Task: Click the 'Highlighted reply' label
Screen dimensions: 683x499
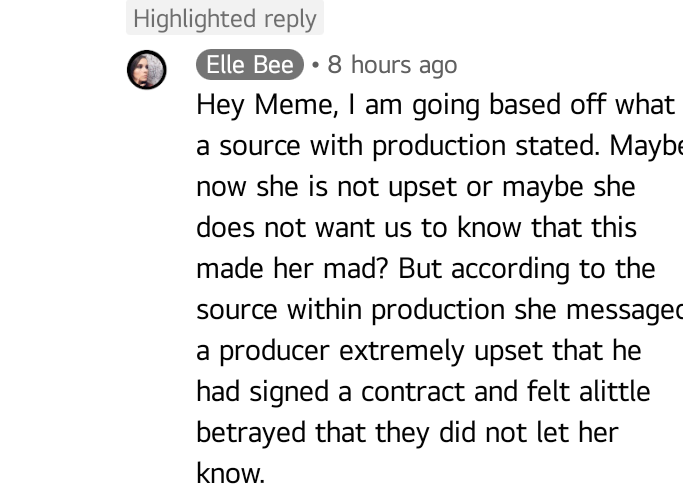Action: 224,19
